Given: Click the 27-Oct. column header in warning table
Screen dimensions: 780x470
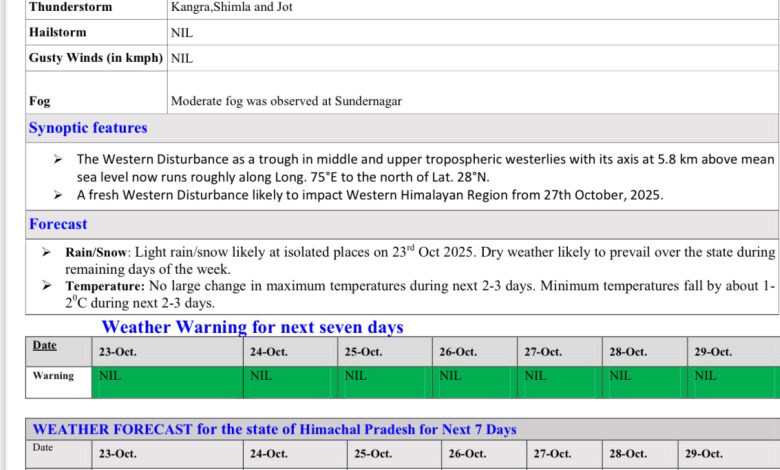Looking at the screenshot, I should tap(543, 352).
